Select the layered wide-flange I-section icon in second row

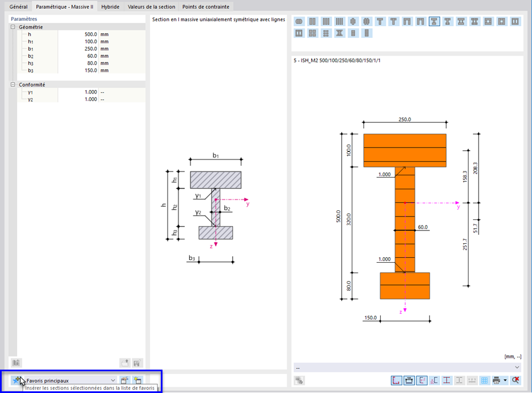coord(339,33)
